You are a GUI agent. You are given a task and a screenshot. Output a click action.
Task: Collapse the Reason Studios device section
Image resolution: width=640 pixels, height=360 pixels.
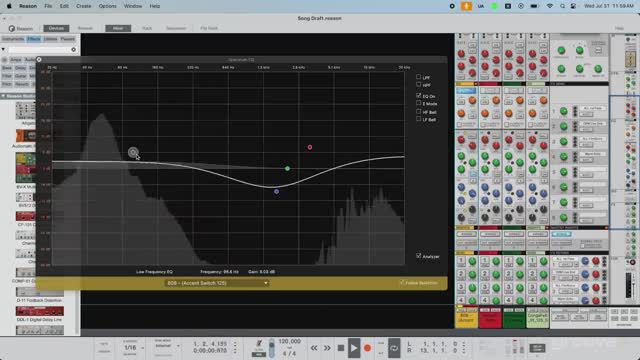3,96
